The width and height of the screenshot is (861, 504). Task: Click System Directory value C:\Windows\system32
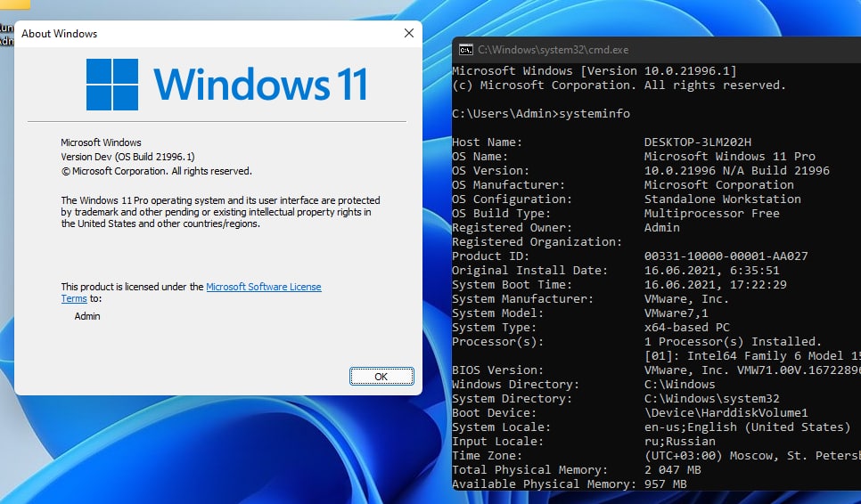coord(711,399)
